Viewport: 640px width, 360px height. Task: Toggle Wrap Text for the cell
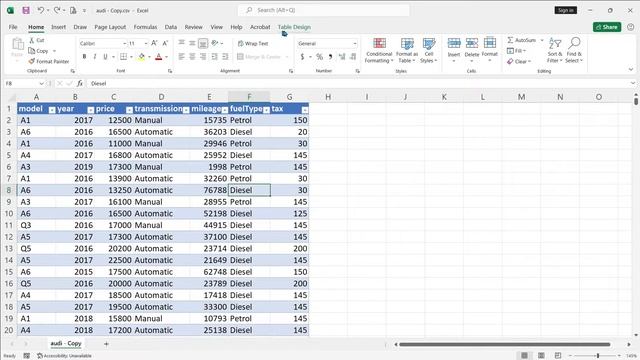tap(253, 43)
